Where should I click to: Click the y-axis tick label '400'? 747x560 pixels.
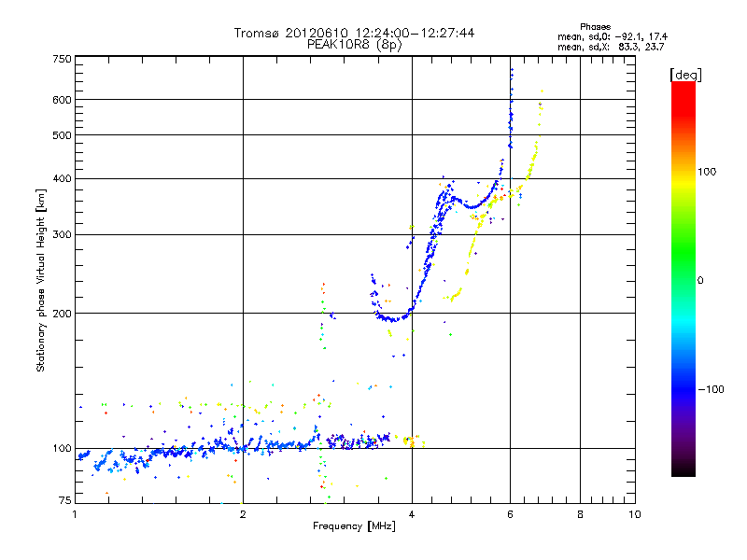point(62,178)
